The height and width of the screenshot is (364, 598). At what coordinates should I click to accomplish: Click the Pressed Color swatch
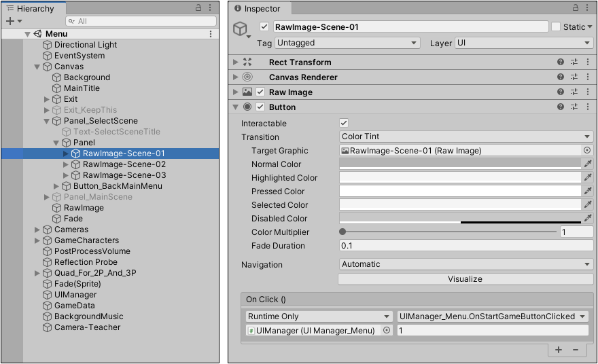[460, 191]
